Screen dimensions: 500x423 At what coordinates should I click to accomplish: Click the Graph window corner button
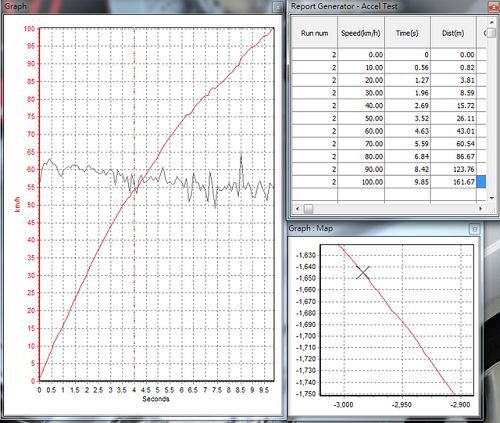pyautogui.click(x=277, y=7)
